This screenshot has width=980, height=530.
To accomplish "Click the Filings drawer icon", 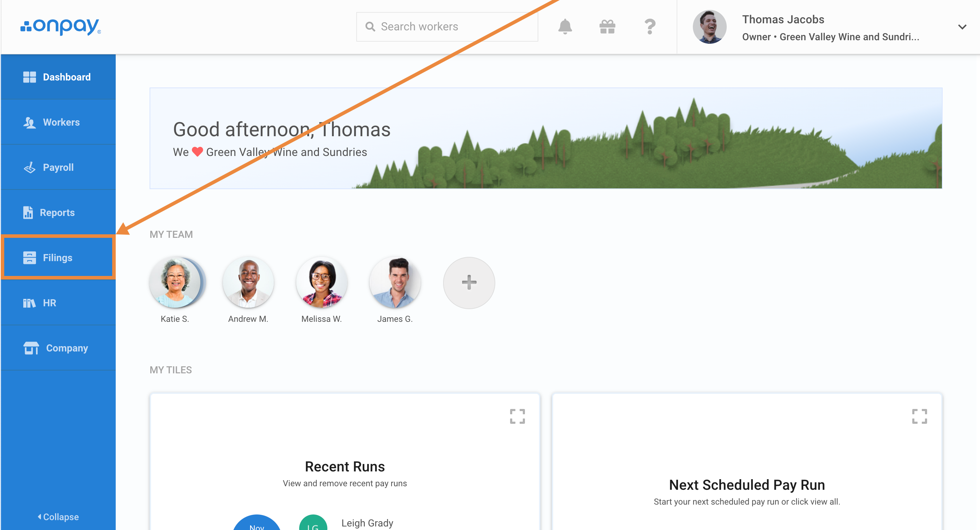I will tap(29, 258).
